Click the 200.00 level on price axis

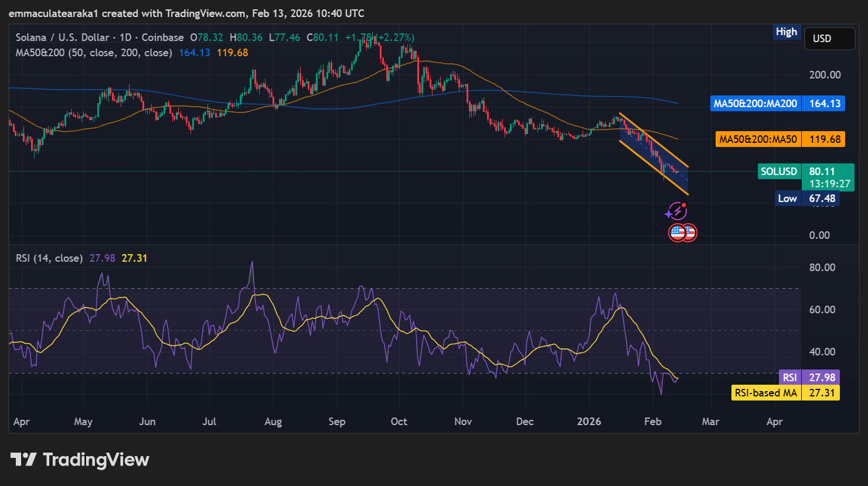point(825,75)
